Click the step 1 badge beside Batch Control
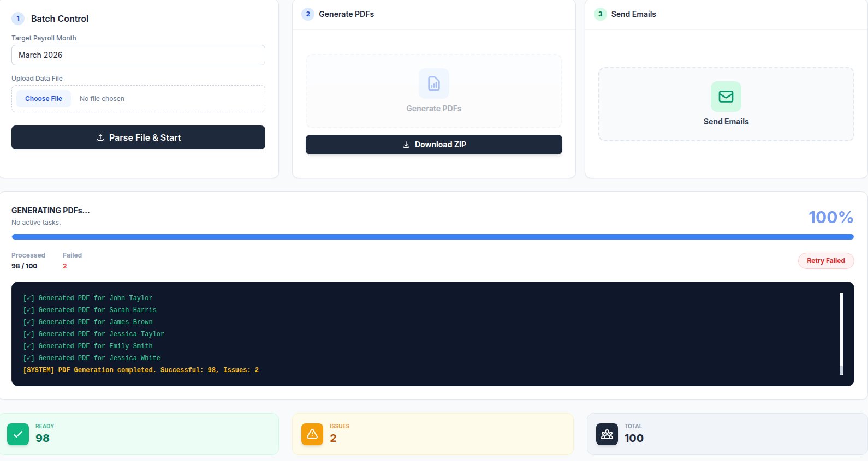This screenshot has height=461, width=868. point(18,19)
